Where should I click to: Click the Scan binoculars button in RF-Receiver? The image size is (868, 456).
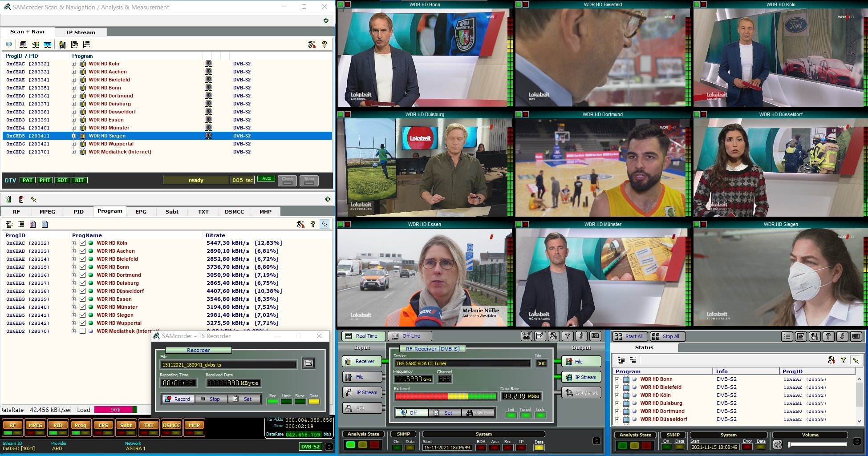click(478, 413)
